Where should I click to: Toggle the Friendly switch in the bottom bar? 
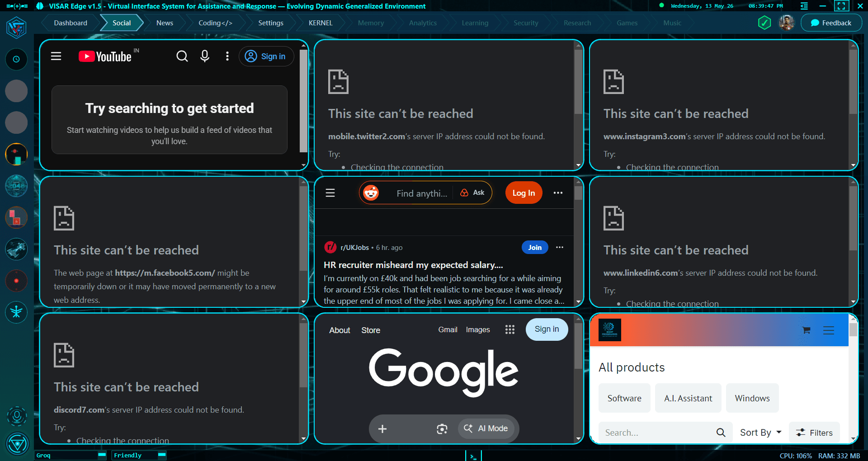(x=162, y=455)
